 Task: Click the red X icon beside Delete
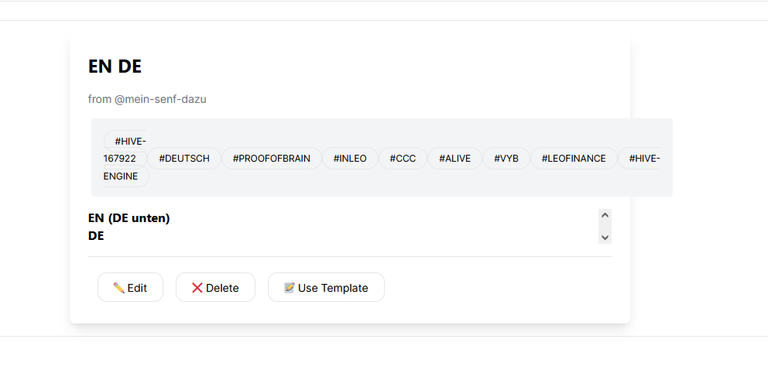point(197,288)
